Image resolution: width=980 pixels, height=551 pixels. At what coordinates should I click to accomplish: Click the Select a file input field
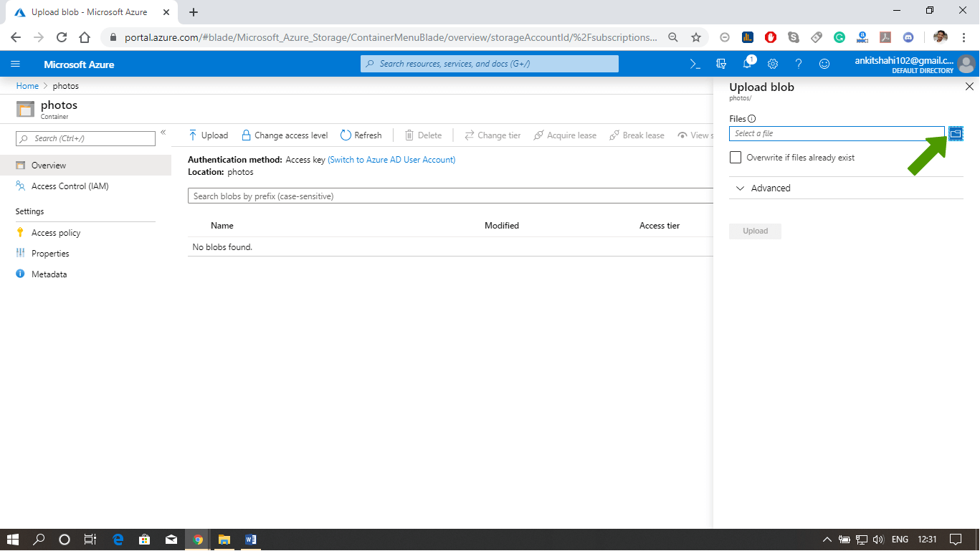click(836, 133)
